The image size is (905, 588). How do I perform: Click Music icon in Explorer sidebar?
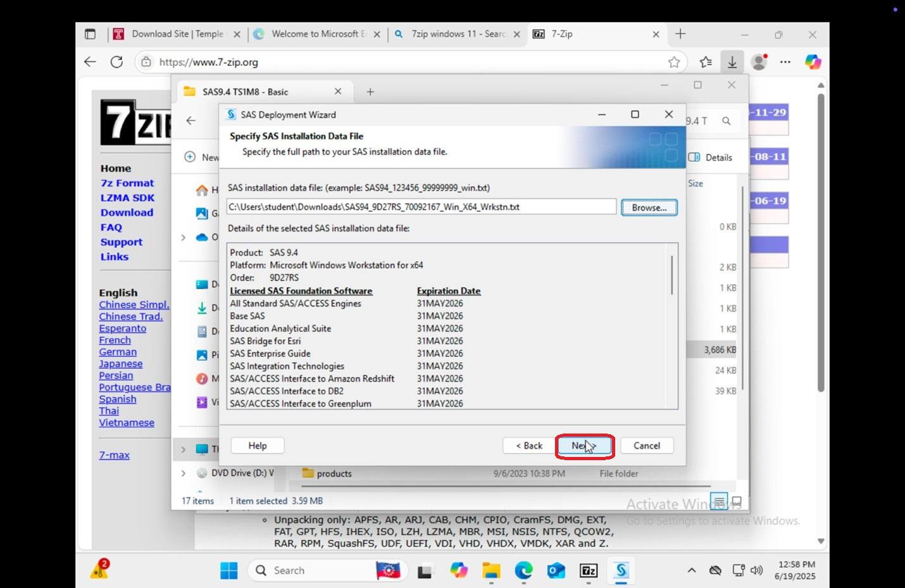pyautogui.click(x=202, y=378)
